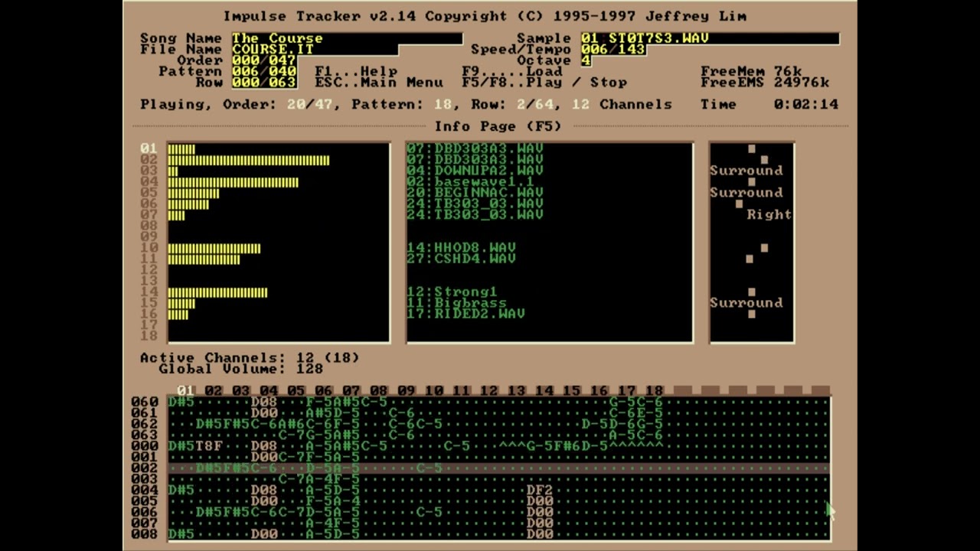Click sample name 20:BEGINNAC.WAV
Screen dimensions: 980x551
(475, 193)
